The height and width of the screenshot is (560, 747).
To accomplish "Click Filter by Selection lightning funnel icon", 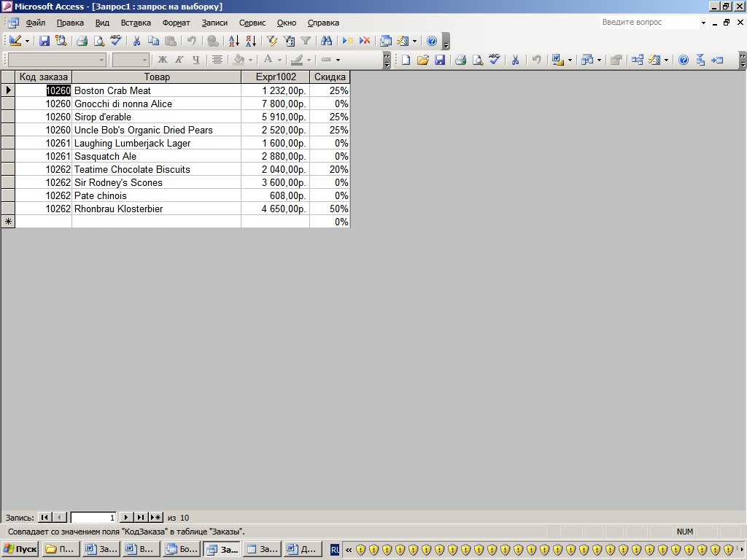I will (x=272, y=41).
